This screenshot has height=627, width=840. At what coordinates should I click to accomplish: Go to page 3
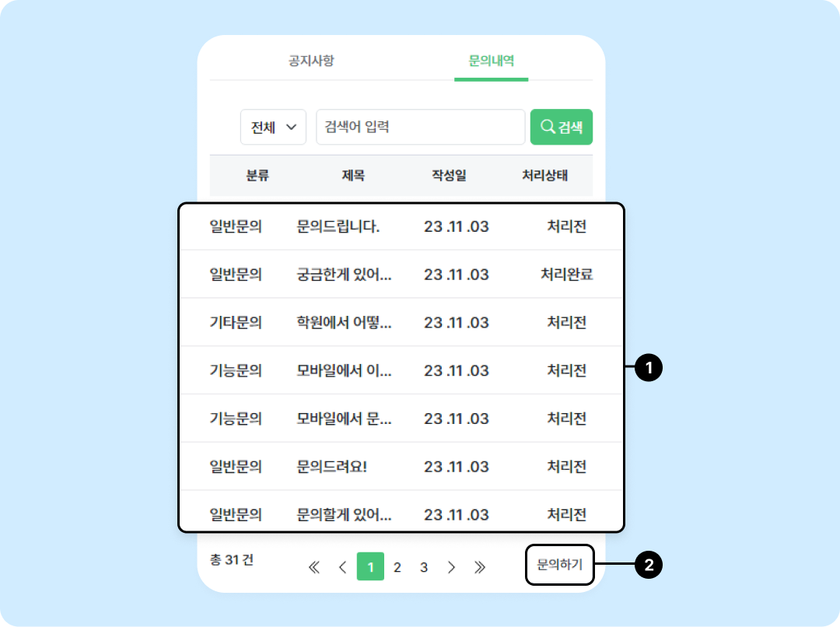[x=424, y=567]
